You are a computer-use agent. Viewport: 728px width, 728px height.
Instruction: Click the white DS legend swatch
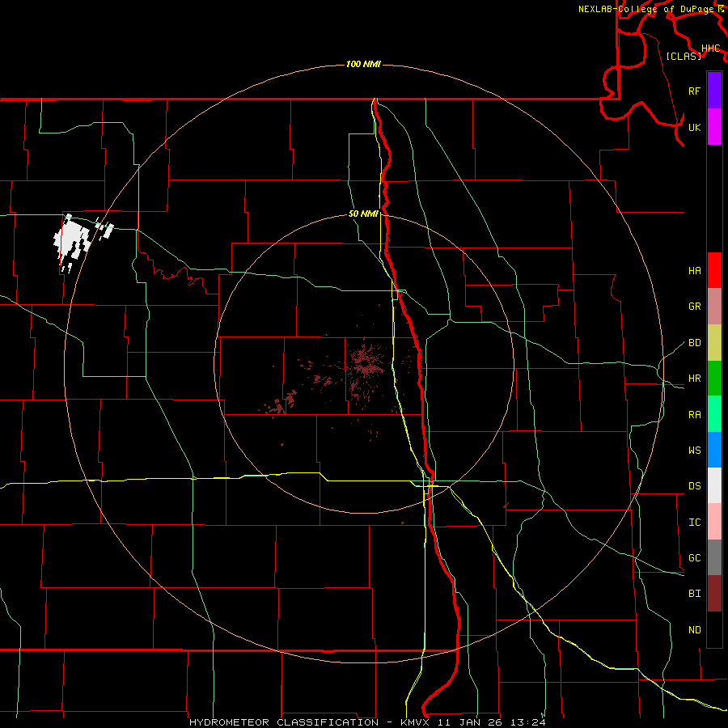pyautogui.click(x=714, y=485)
